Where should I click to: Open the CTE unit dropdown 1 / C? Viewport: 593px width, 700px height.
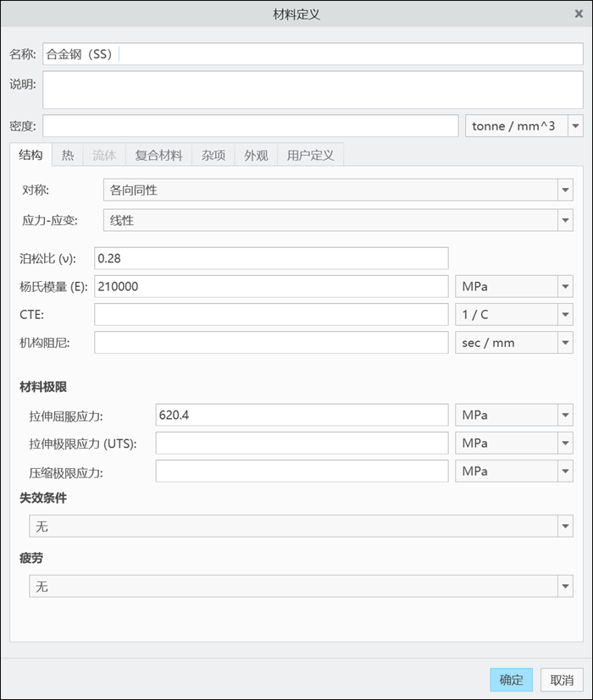[514, 315]
